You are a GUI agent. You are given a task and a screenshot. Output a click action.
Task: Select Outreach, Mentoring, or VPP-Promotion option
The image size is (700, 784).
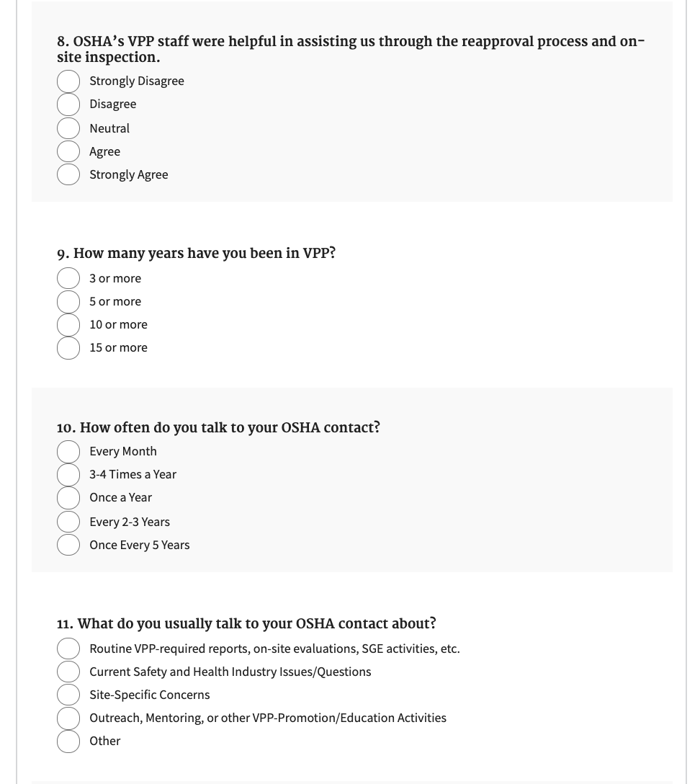click(x=68, y=718)
